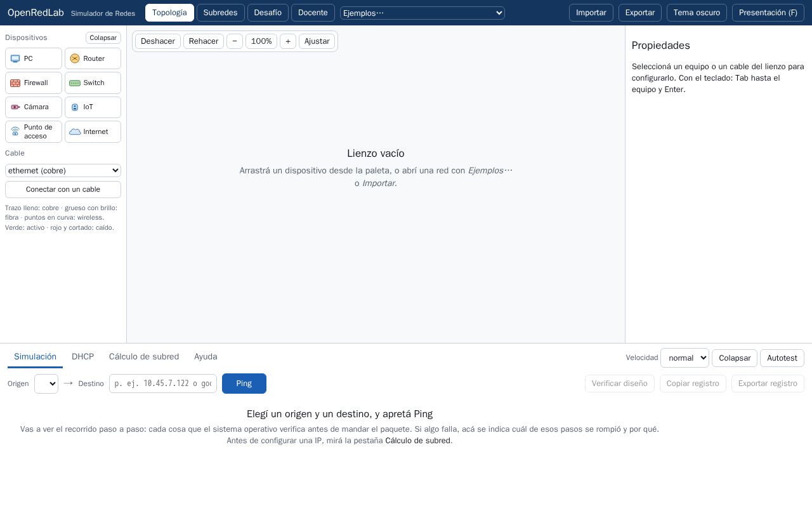Click the Copiar registro button
Viewport: 812px width, 508px height.
693,384
